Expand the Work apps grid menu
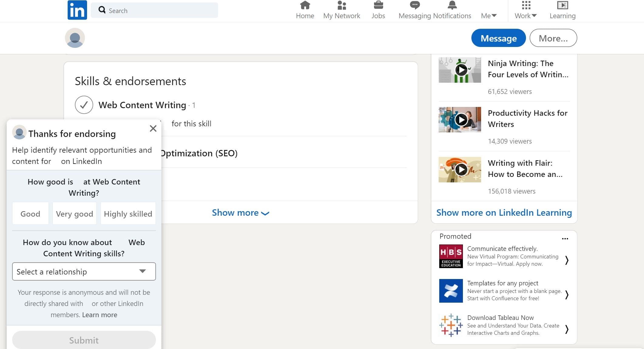This screenshot has height=349, width=644. click(x=526, y=10)
